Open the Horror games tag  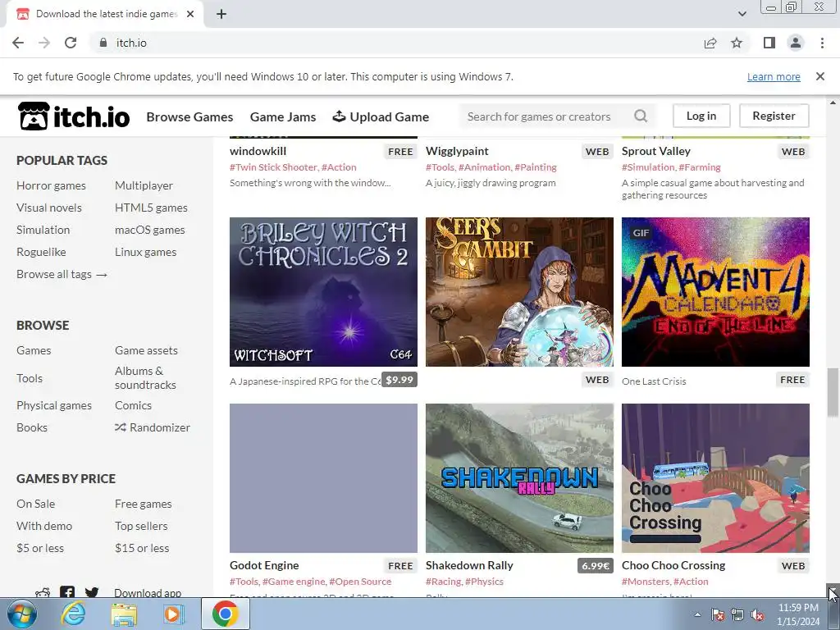(x=51, y=185)
